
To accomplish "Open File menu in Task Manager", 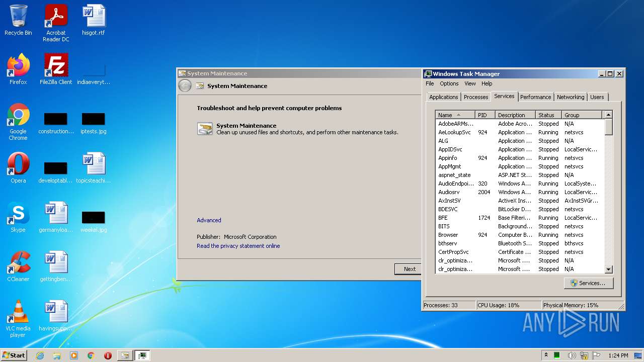I will click(430, 83).
